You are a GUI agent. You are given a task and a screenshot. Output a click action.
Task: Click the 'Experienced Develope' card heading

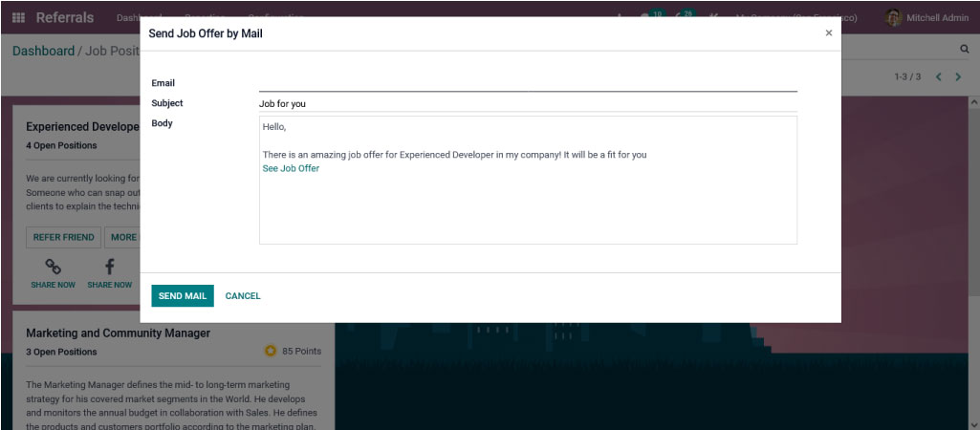point(82,126)
